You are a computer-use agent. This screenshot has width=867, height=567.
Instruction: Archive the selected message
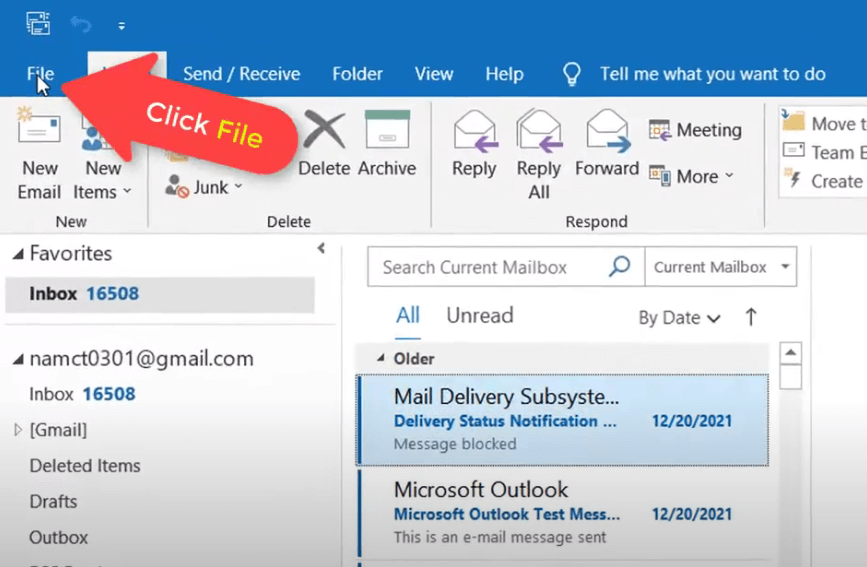pyautogui.click(x=387, y=144)
